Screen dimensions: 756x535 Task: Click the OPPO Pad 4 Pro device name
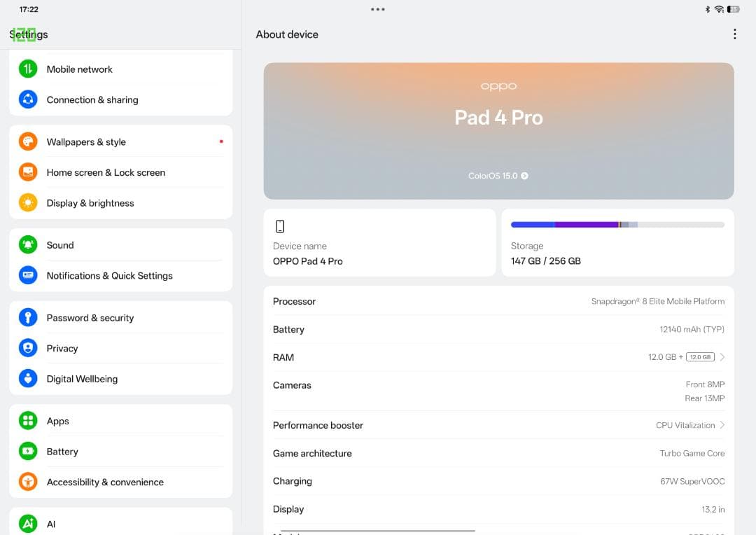pyautogui.click(x=307, y=261)
